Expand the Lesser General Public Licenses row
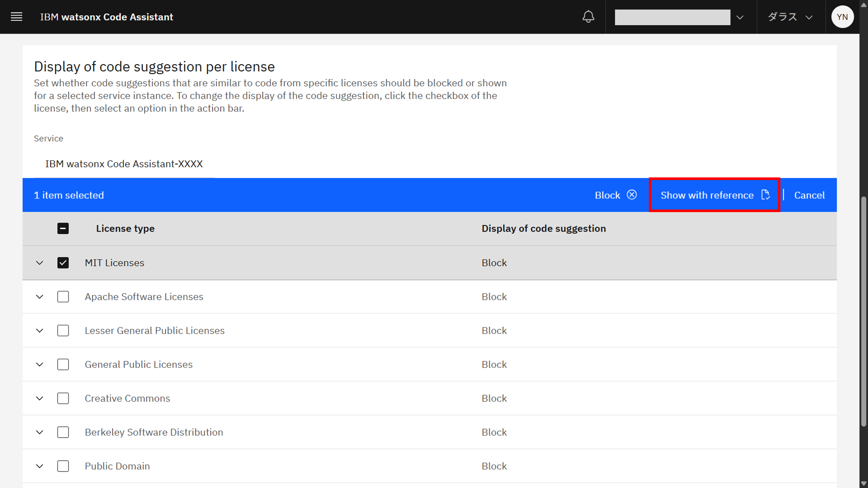The image size is (868, 488). click(39, 331)
